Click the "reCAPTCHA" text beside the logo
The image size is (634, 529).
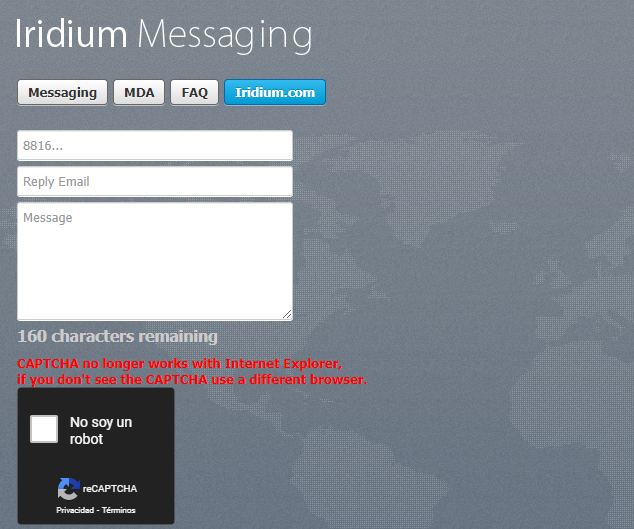click(110, 489)
